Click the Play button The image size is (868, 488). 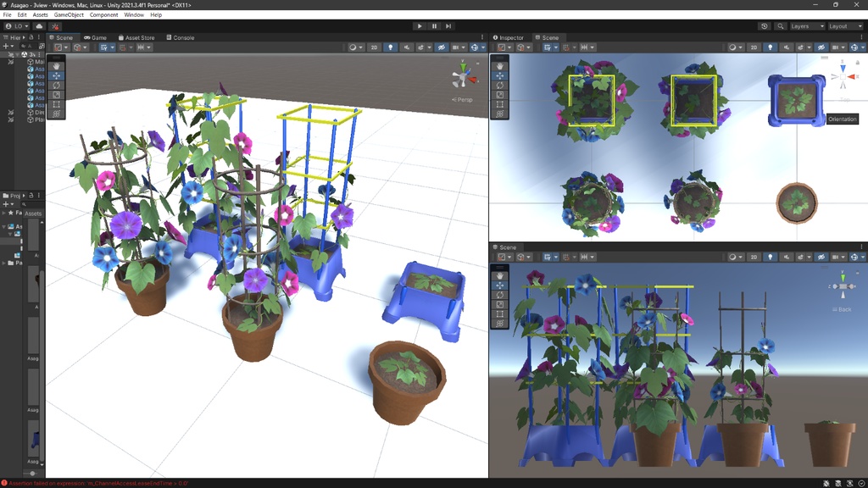(420, 26)
